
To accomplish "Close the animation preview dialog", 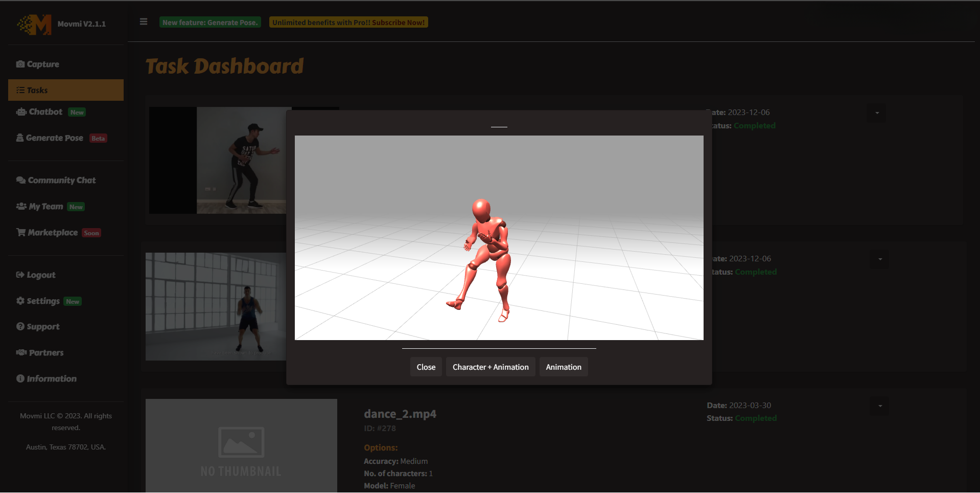I will [x=426, y=367].
